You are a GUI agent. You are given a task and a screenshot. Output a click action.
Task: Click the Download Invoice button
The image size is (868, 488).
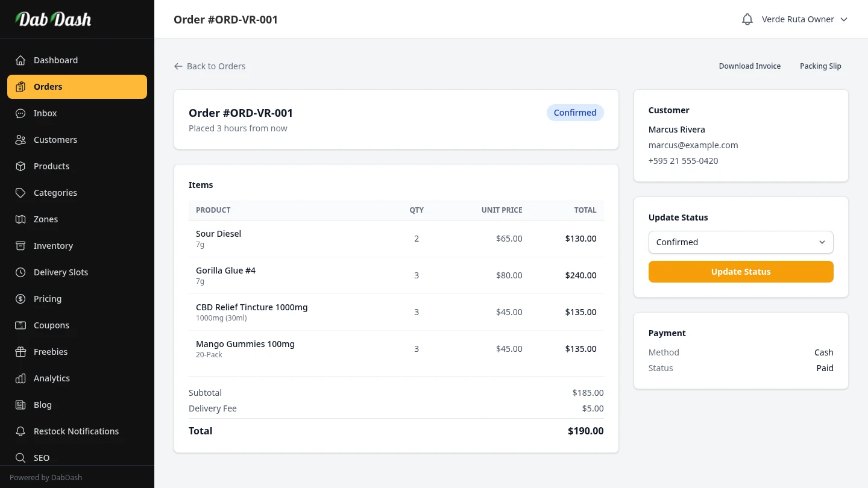pyautogui.click(x=749, y=66)
